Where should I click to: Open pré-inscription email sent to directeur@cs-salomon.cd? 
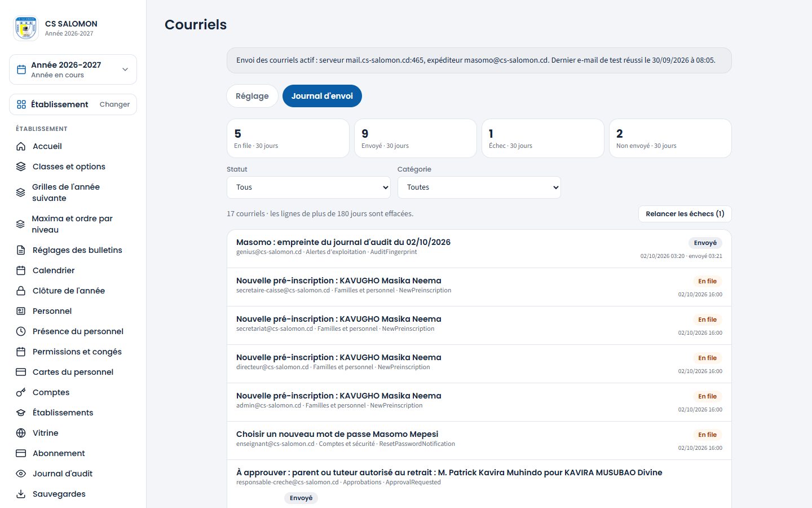[x=479, y=364]
